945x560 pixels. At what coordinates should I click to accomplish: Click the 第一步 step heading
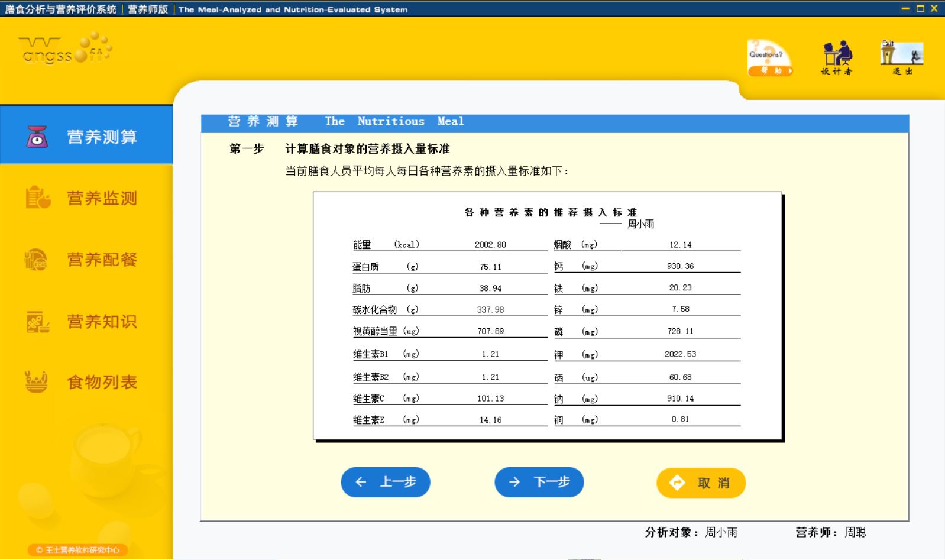[x=247, y=149]
